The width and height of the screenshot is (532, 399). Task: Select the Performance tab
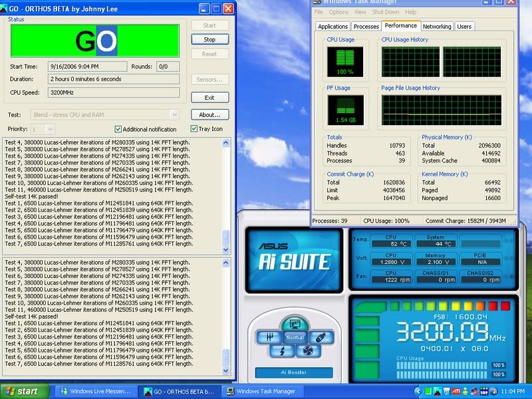401,26
